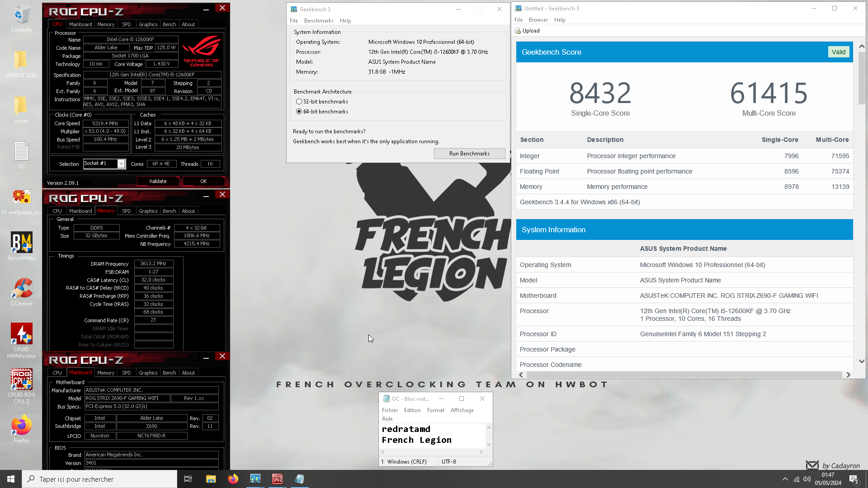Show hidden system tray icons
This screenshot has height=488, width=868.
(785, 479)
